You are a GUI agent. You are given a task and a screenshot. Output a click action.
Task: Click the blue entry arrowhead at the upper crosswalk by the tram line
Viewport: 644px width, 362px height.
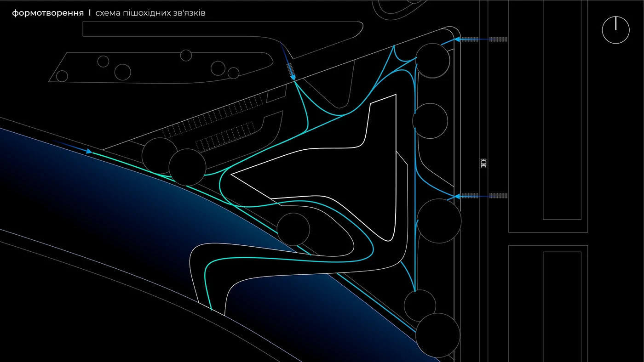(x=457, y=40)
